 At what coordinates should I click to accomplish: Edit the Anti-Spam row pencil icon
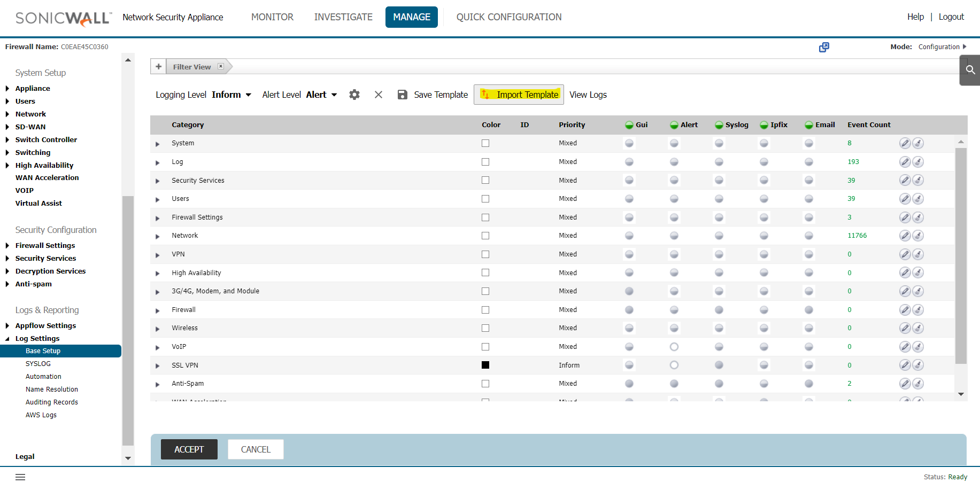905,384
